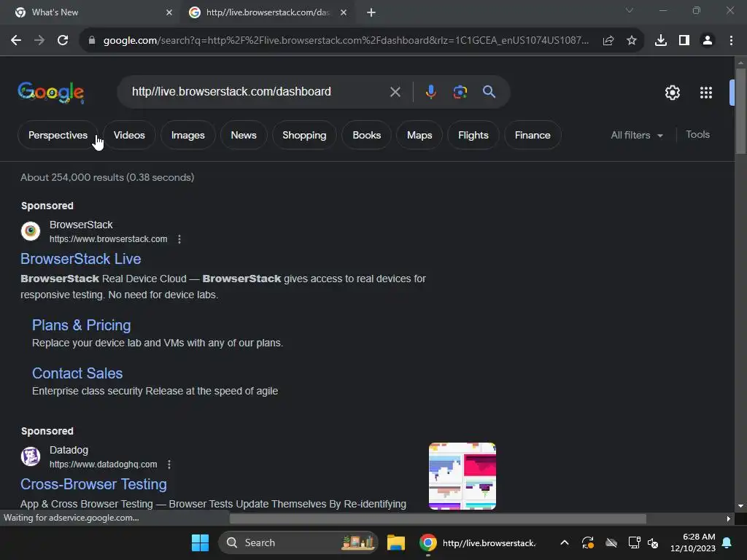The height and width of the screenshot is (560, 747).
Task: Filter results by Videos
Action: click(x=129, y=135)
